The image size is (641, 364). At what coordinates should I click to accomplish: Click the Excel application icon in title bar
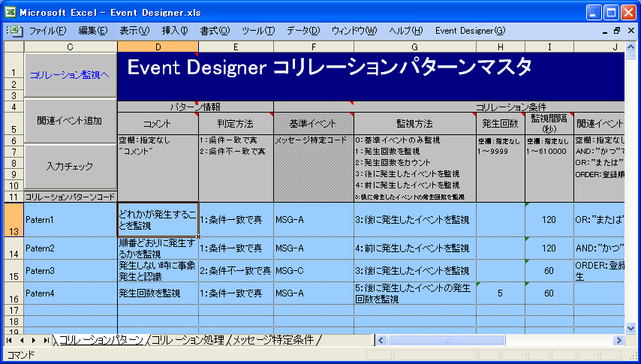coord(11,12)
